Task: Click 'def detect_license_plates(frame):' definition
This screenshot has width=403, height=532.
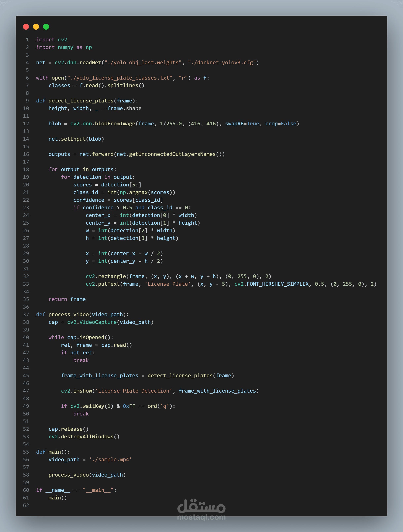Action: pos(87,101)
